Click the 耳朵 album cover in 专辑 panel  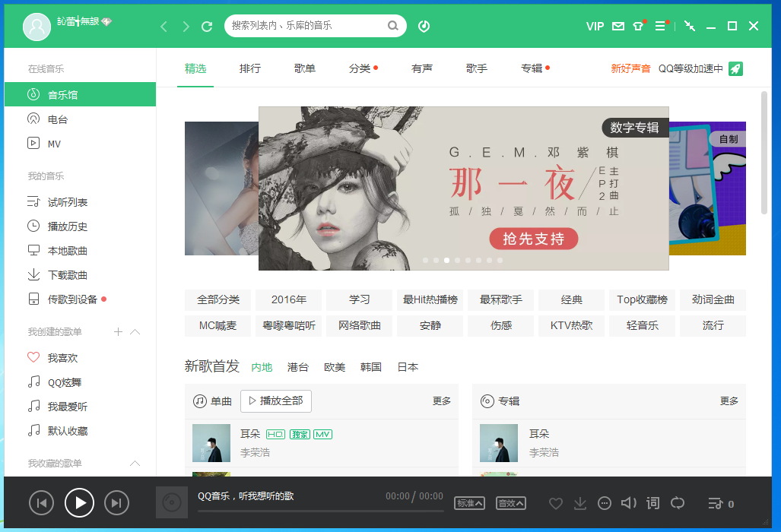pyautogui.click(x=499, y=443)
